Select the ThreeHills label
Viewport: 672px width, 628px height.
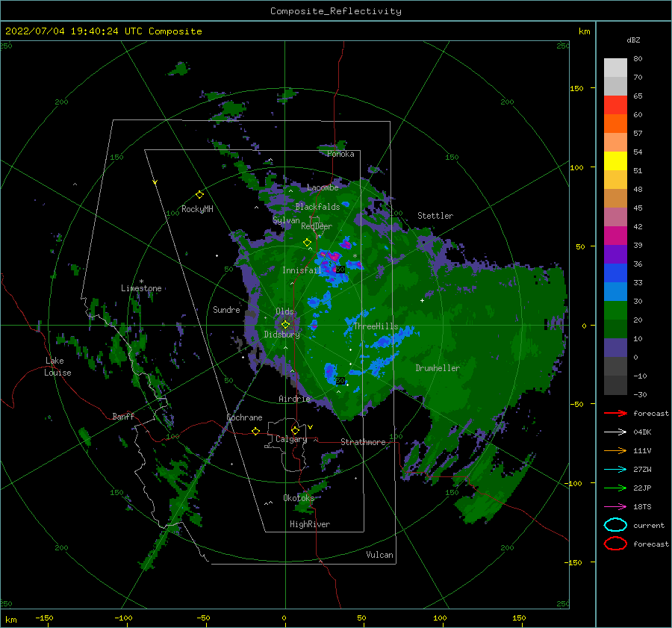tap(376, 326)
